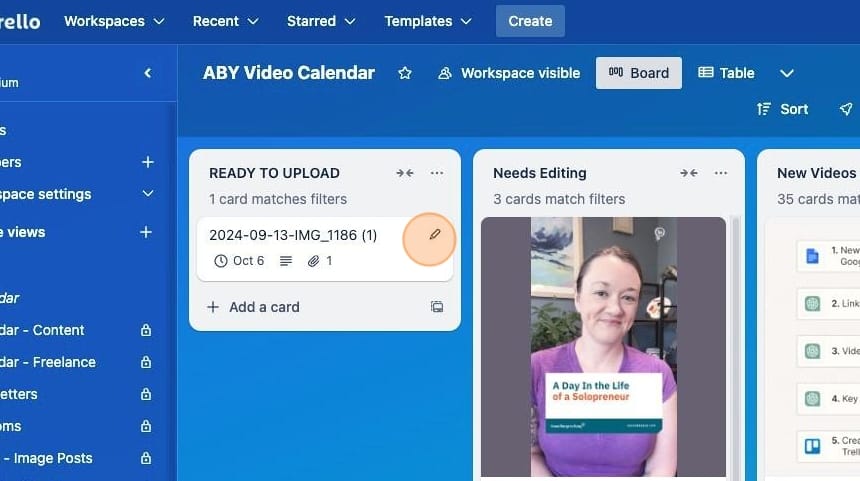Expand workspace settings chevron
This screenshot has height=481, width=860.
(148, 194)
